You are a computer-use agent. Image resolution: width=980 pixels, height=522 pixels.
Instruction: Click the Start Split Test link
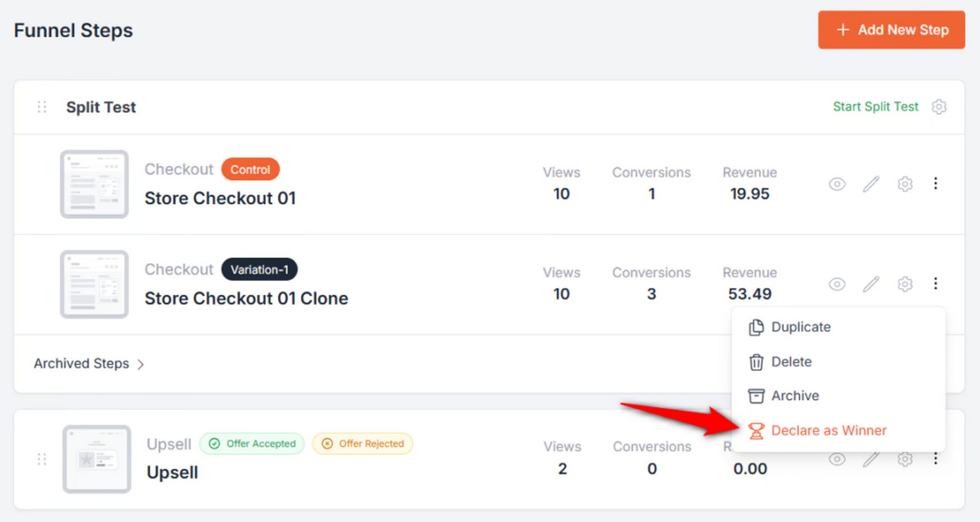coord(875,107)
